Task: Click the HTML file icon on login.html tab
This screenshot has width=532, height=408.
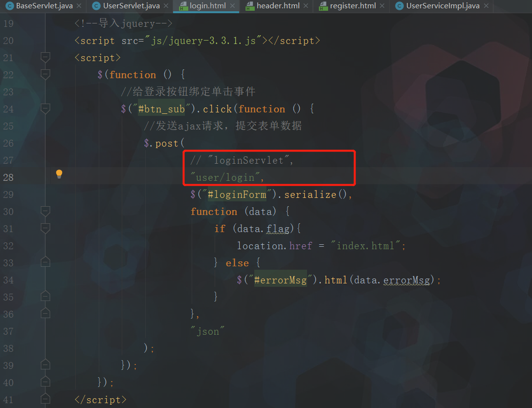Action: click(x=183, y=6)
